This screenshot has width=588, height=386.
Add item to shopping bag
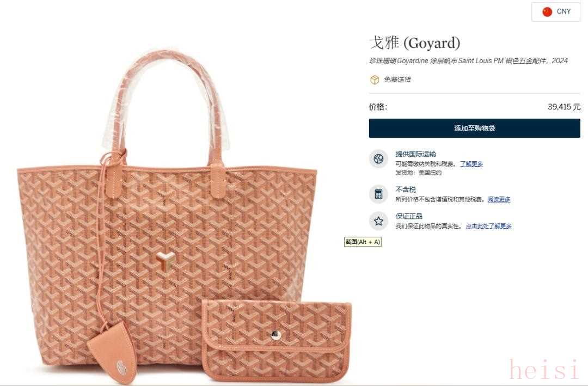click(474, 128)
